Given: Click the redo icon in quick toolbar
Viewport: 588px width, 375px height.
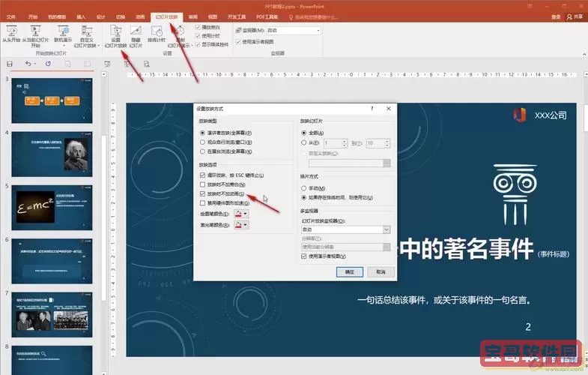Looking at the screenshot, I should point(48,64).
